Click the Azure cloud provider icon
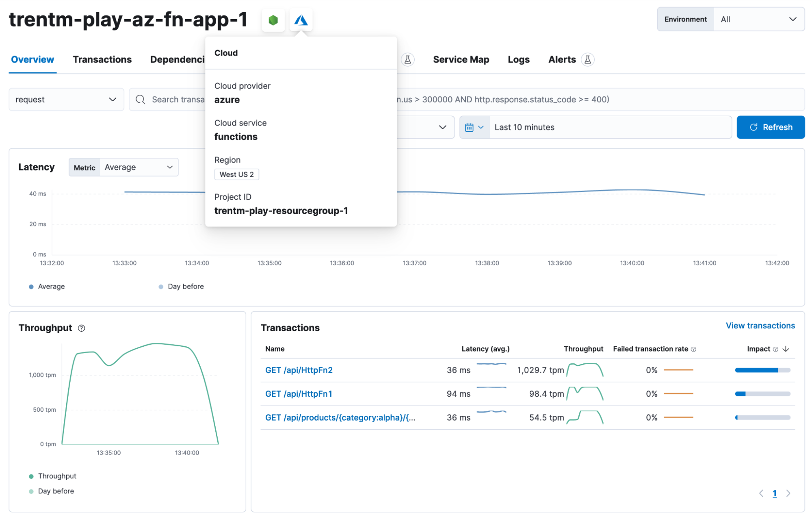This screenshot has height=517, width=812. click(x=302, y=20)
